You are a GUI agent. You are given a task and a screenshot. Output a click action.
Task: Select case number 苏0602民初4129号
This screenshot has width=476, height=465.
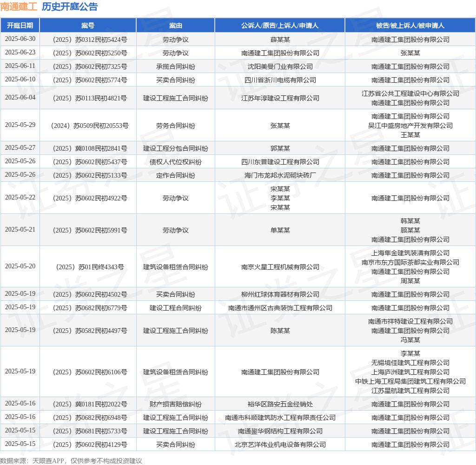coord(90,445)
